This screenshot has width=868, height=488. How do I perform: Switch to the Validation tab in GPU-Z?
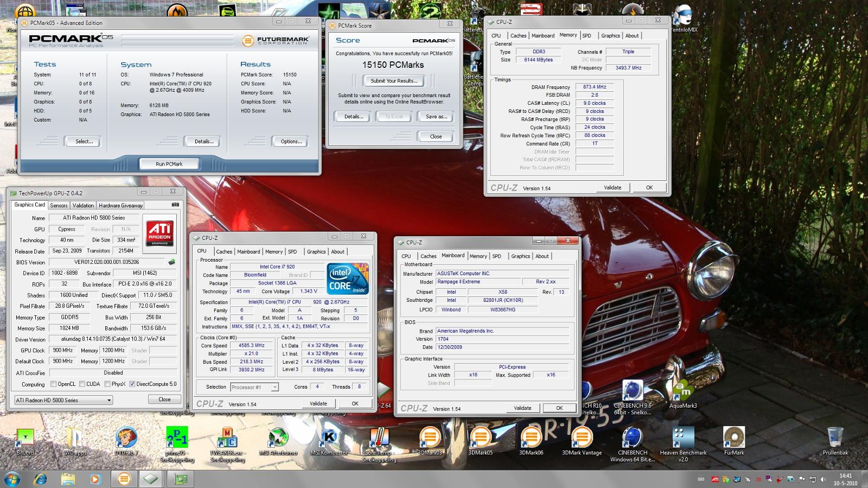83,205
